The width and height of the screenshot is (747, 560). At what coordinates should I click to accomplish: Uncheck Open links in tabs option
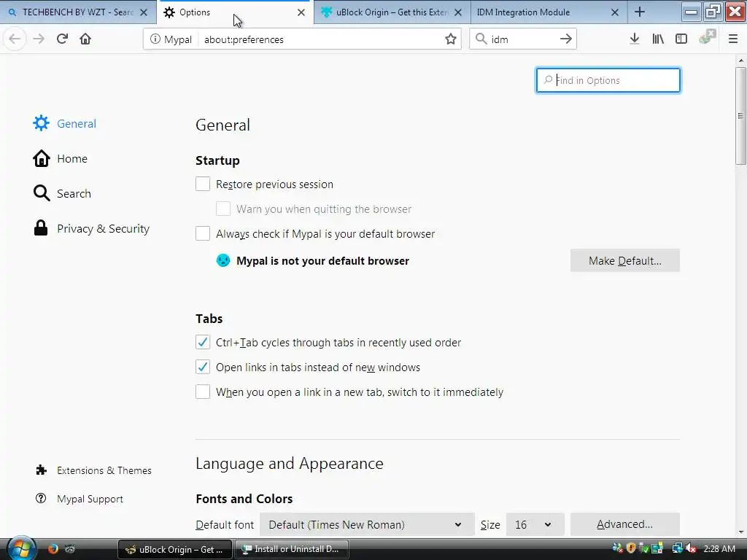203,367
